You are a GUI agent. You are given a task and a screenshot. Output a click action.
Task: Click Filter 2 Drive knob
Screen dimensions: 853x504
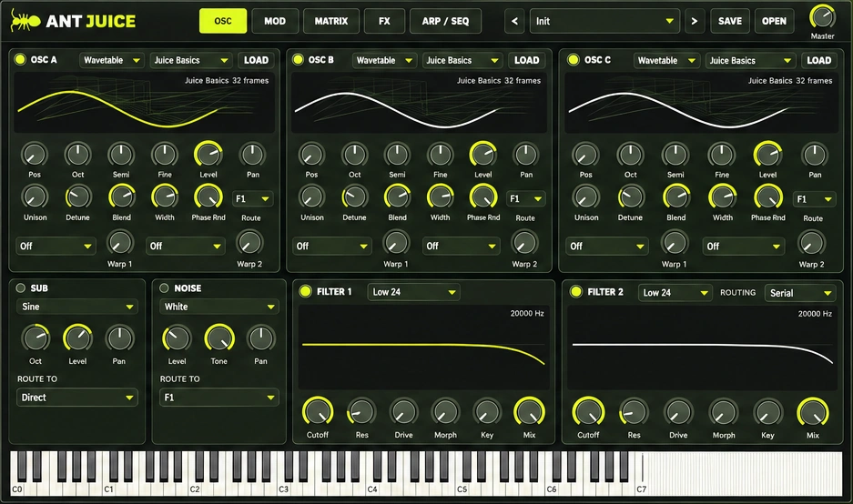tap(678, 412)
